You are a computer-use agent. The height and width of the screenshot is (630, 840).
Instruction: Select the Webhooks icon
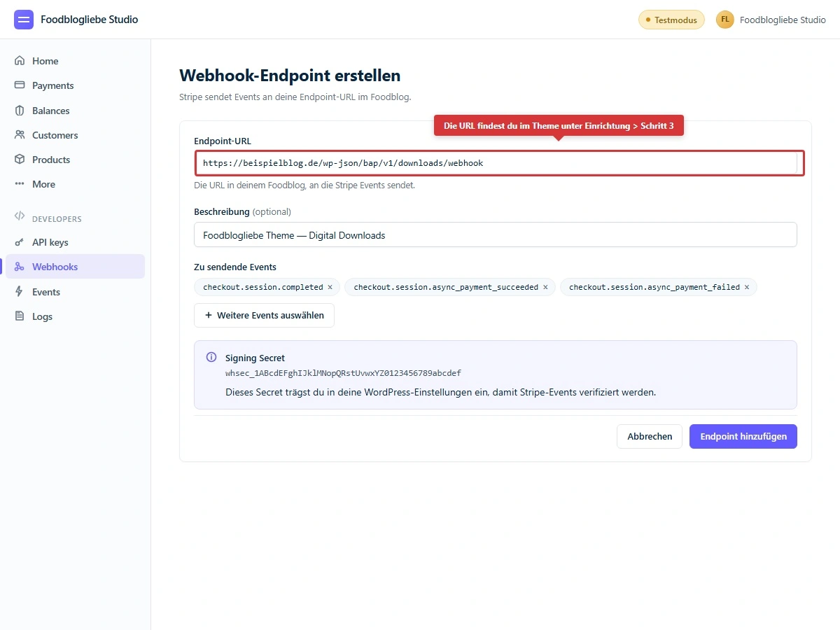(x=19, y=266)
